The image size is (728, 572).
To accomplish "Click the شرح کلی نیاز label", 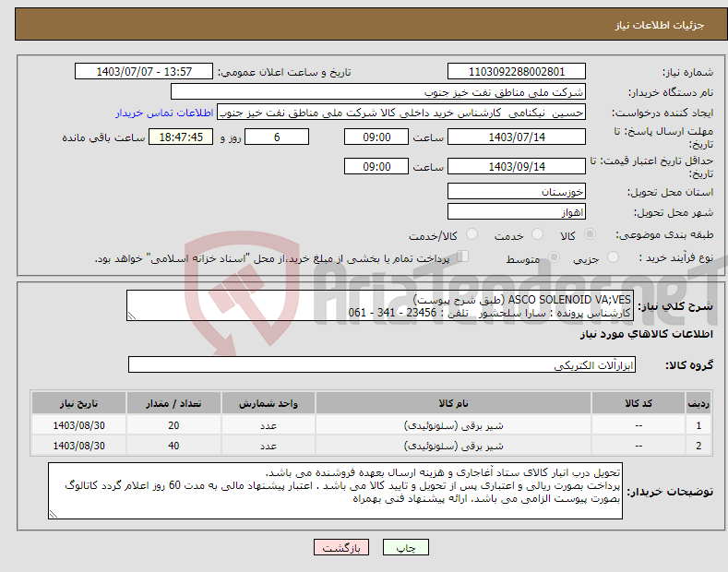I will 675,306.
